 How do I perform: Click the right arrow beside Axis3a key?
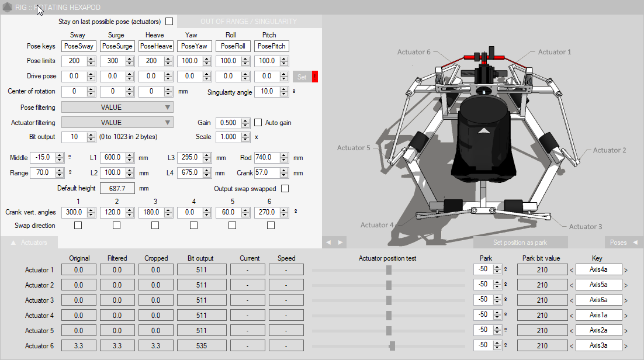[626, 346]
